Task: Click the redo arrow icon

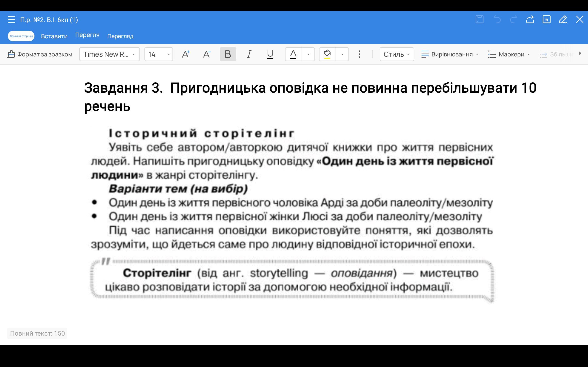Action: point(513,19)
